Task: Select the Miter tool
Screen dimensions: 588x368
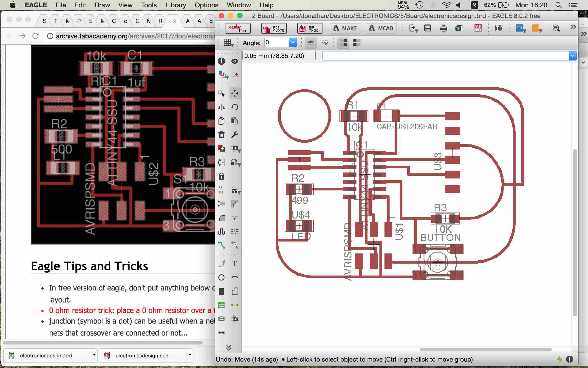Action: [235, 204]
